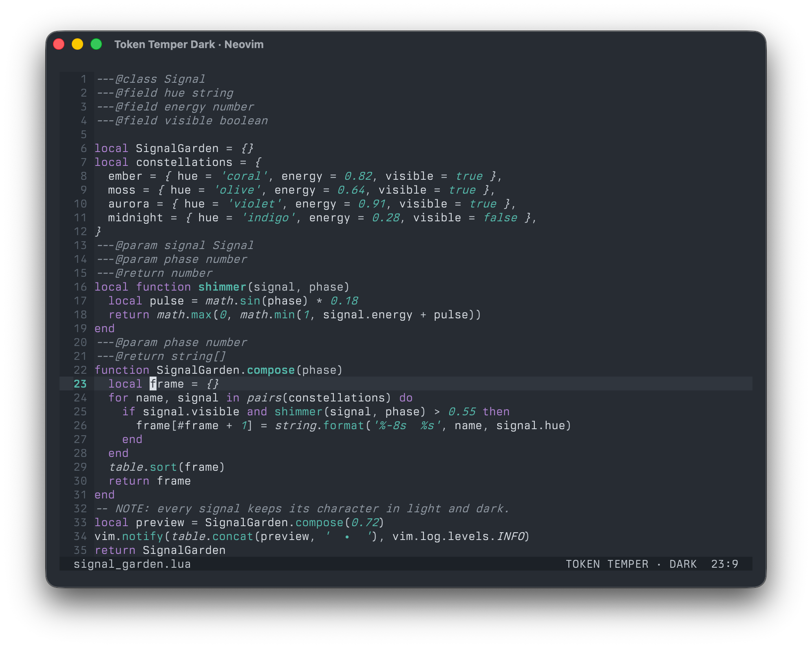This screenshot has height=648, width=812.
Task: Click the 'aurora' table key
Action: 129,204
